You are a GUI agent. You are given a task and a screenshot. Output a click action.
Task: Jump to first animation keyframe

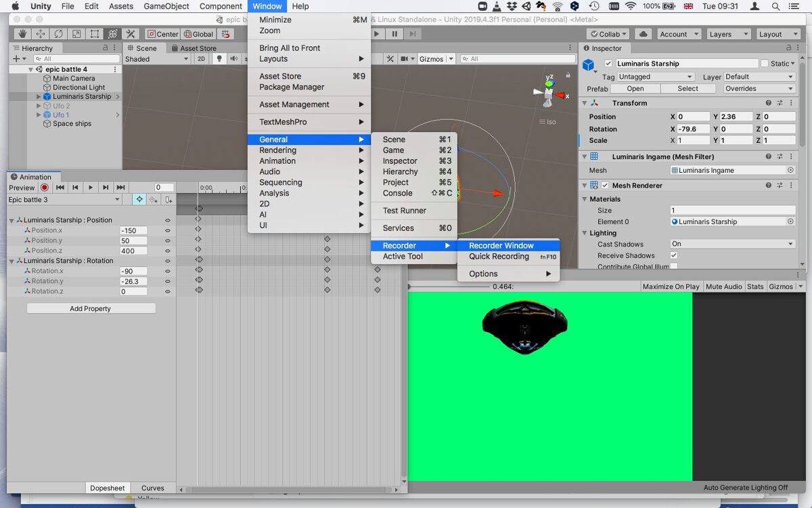click(x=60, y=188)
